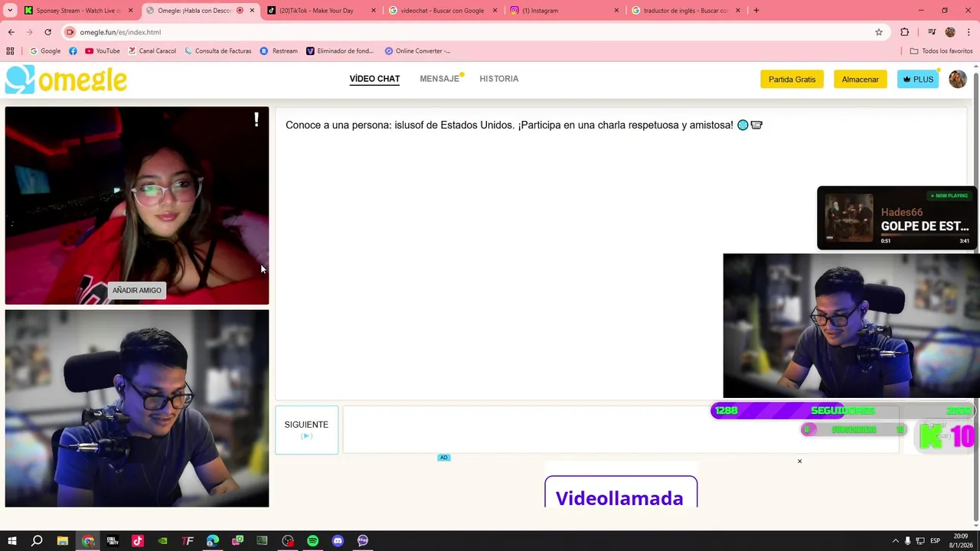Open Eliminador de fondo bookmark

click(x=340, y=51)
